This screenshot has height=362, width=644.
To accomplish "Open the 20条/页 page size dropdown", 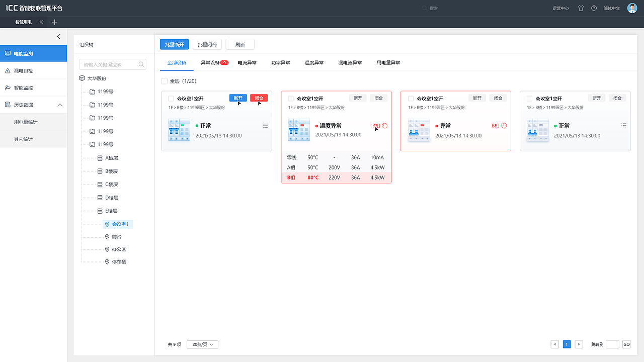I will click(202, 344).
